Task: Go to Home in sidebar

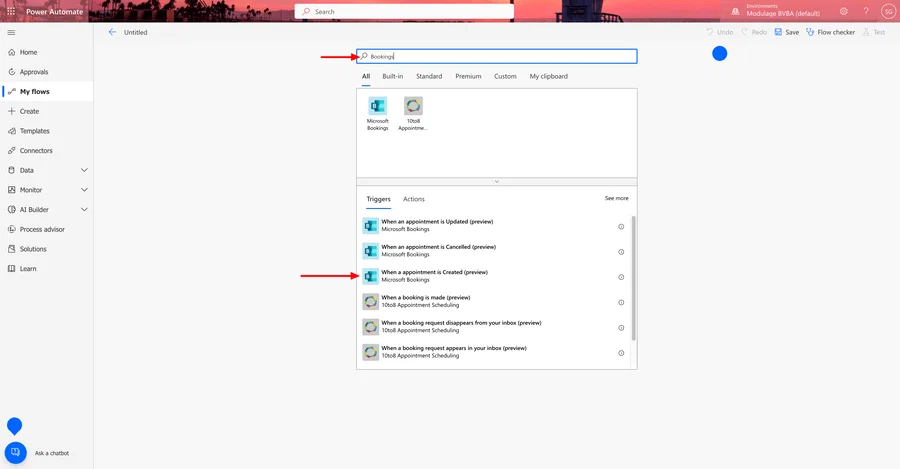Action: click(46, 52)
